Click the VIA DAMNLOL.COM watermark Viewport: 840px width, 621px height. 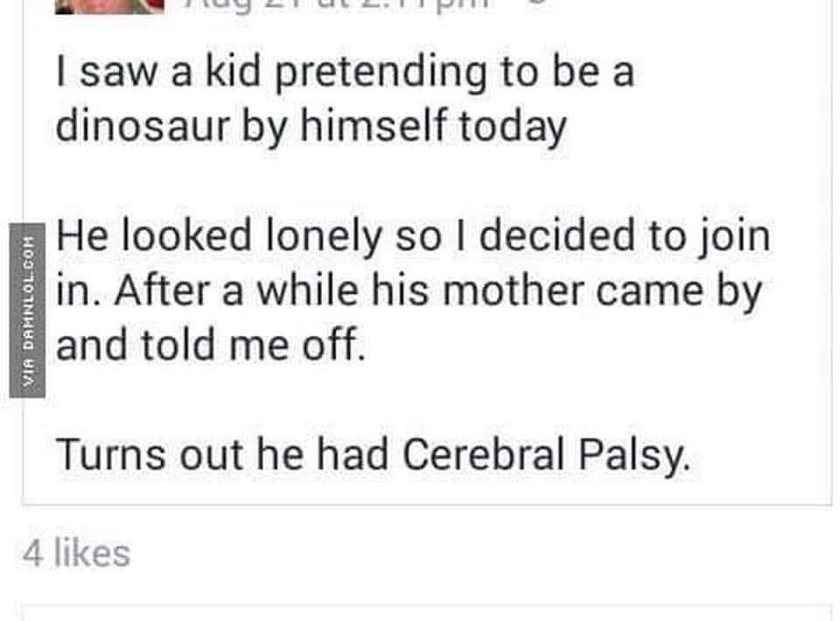27,311
